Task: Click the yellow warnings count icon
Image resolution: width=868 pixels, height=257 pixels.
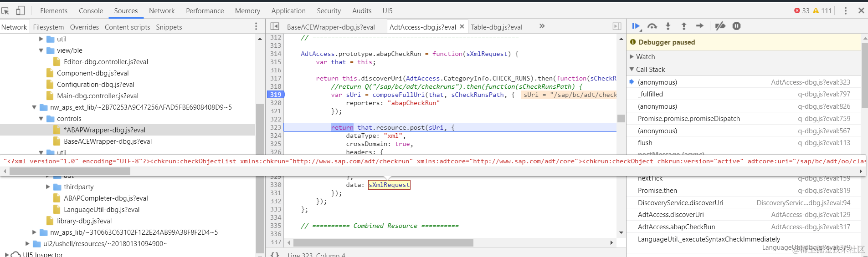Action: 816,10
